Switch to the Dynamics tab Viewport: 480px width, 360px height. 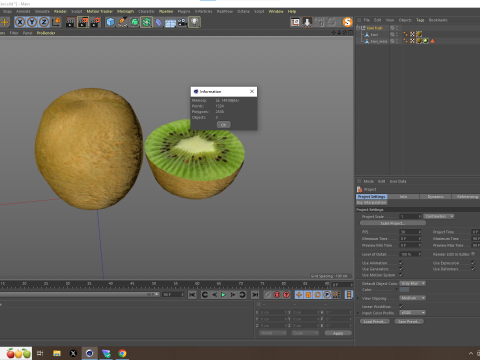(x=435, y=197)
